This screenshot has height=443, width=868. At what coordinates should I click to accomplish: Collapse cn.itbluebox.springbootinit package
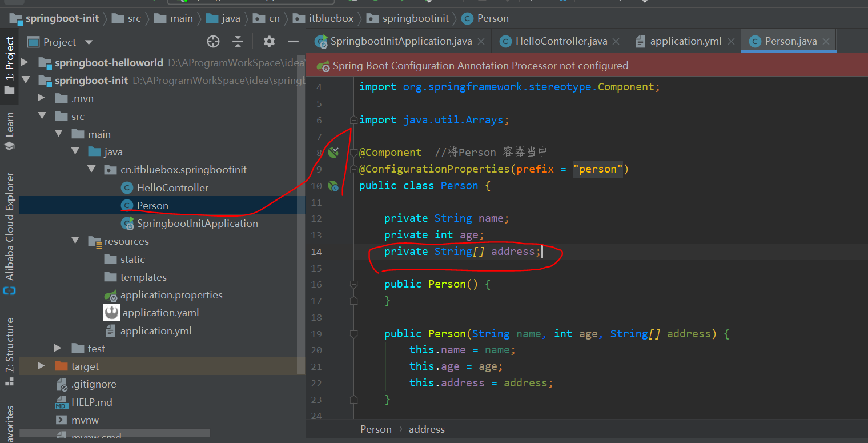click(x=91, y=169)
